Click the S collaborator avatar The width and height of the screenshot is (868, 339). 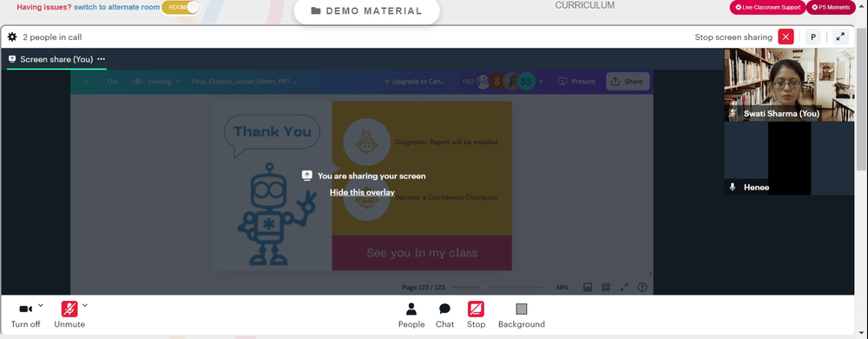click(x=497, y=82)
